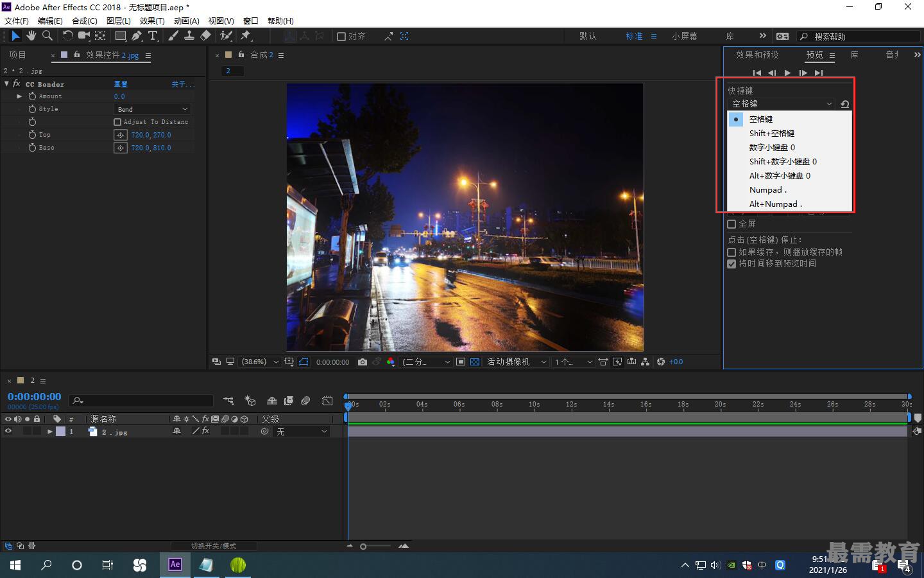Click the timeline zoom slider handle
Image resolution: width=924 pixels, height=578 pixels.
[363, 547]
